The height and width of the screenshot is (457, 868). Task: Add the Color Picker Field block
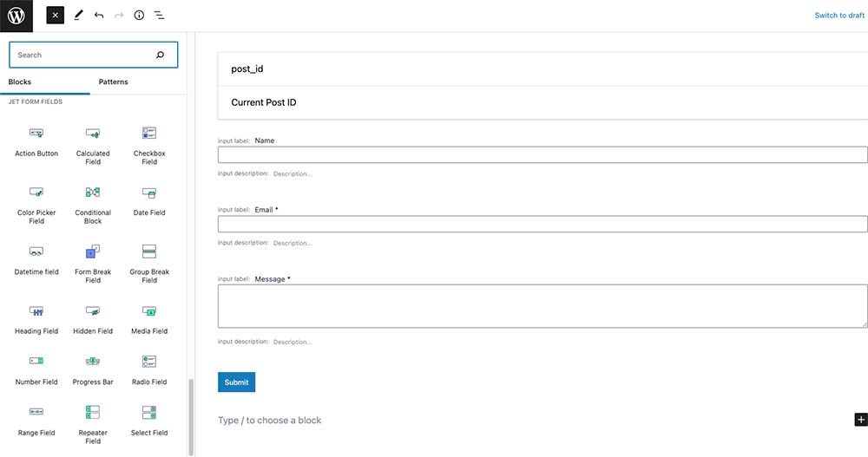tap(36, 203)
